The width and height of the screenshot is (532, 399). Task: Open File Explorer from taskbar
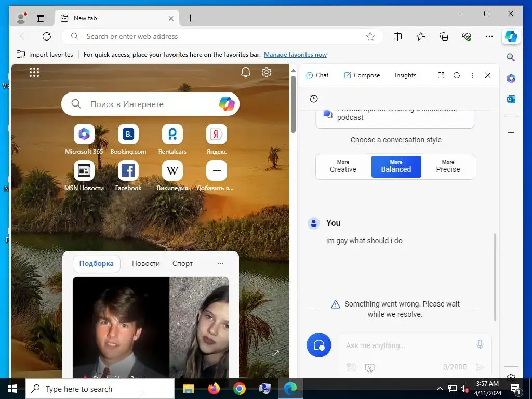(188, 389)
